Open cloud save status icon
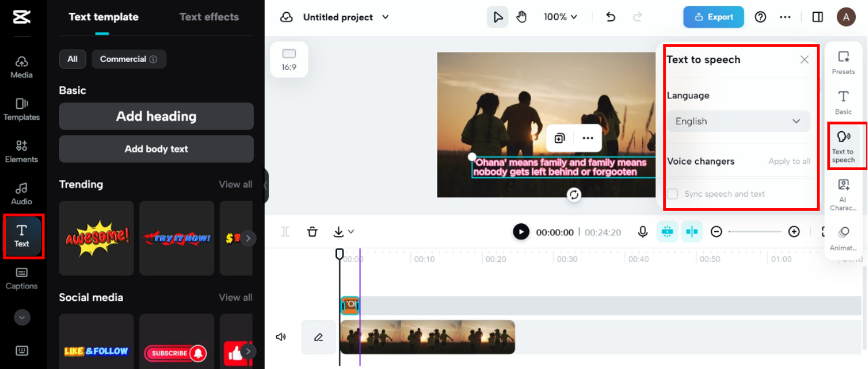 (286, 17)
